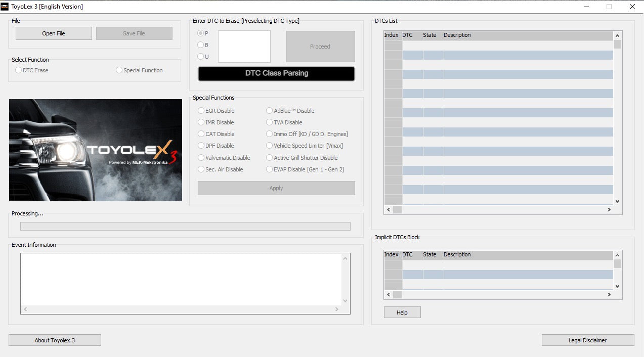The image size is (644, 357).
Task: Click the Processing progress bar
Action: 185,226
